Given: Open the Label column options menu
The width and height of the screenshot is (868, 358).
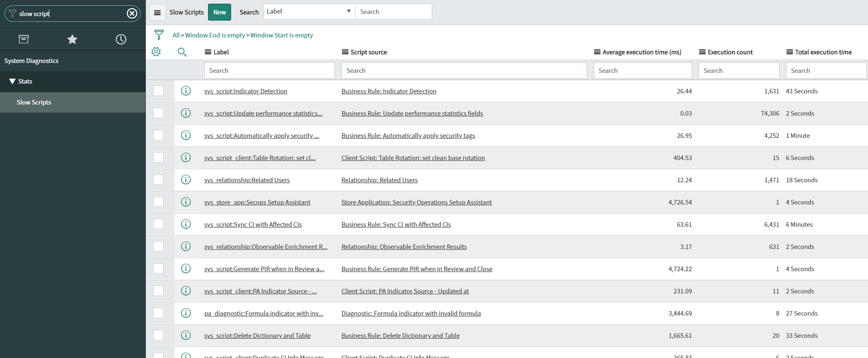Looking at the screenshot, I should (208, 52).
